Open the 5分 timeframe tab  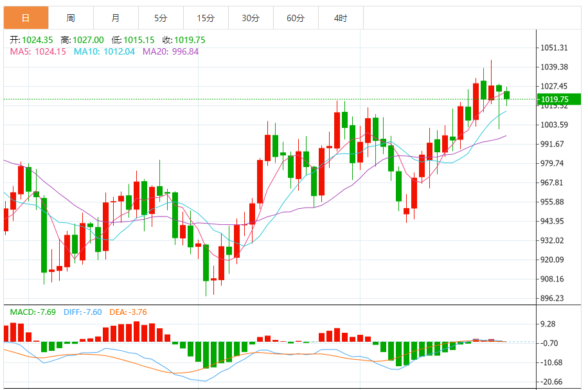161,17
